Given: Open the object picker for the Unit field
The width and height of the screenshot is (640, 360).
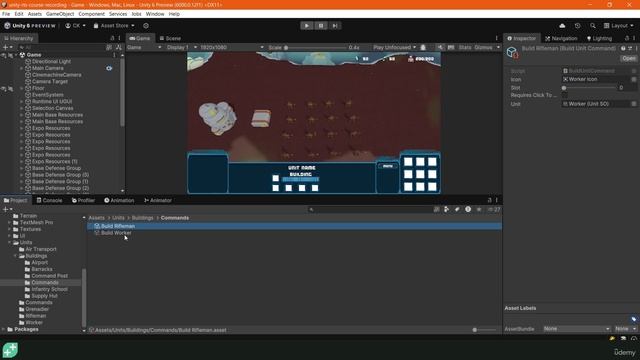Looking at the screenshot, I should (x=633, y=104).
